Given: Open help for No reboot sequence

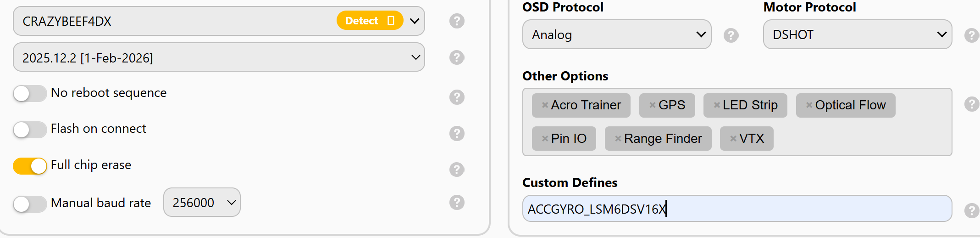Looking at the screenshot, I should [x=457, y=97].
